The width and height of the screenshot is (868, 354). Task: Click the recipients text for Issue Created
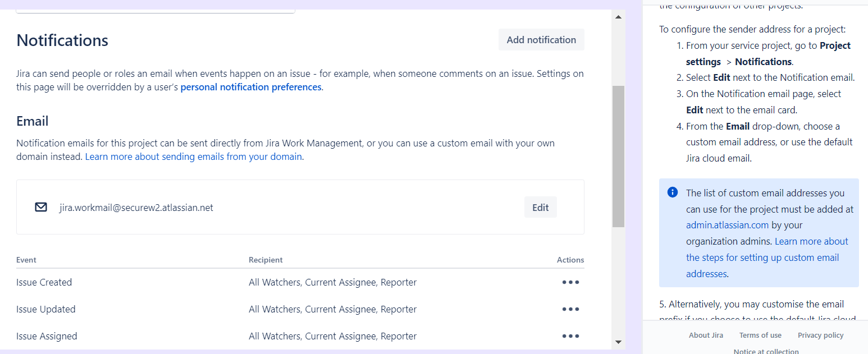pos(332,282)
